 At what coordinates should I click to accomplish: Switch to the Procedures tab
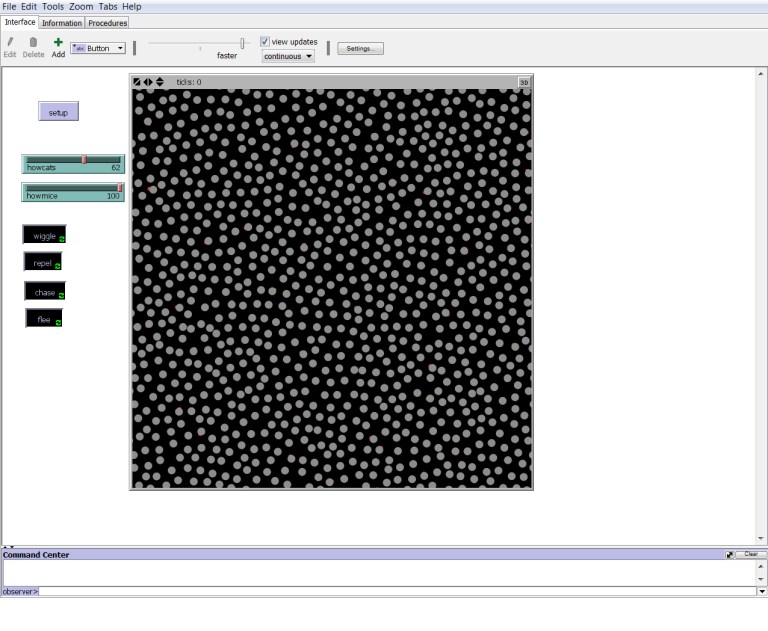coord(108,22)
